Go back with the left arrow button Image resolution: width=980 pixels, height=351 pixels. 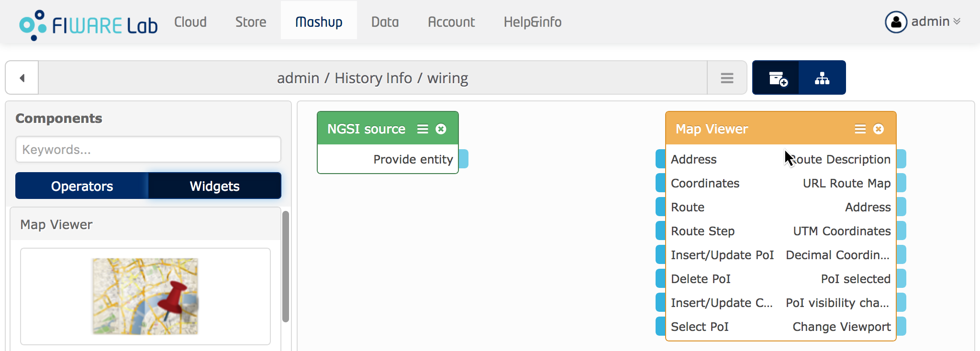click(x=22, y=78)
